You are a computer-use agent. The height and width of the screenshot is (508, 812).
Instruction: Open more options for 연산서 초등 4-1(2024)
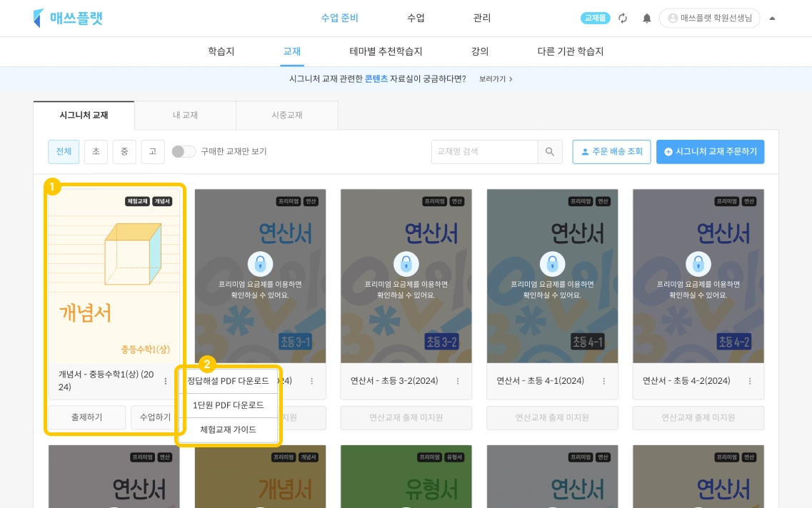[x=603, y=381]
